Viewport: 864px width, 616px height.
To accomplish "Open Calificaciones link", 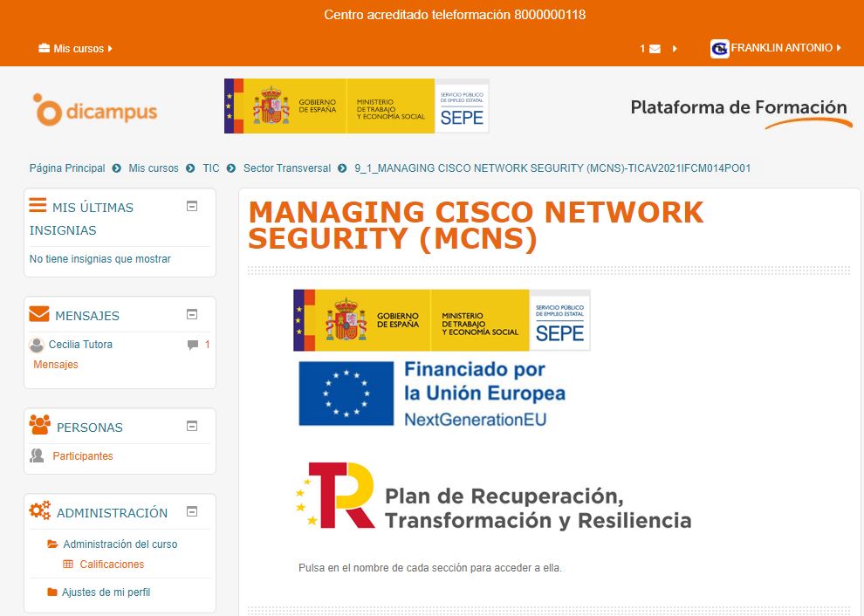I will click(x=112, y=565).
